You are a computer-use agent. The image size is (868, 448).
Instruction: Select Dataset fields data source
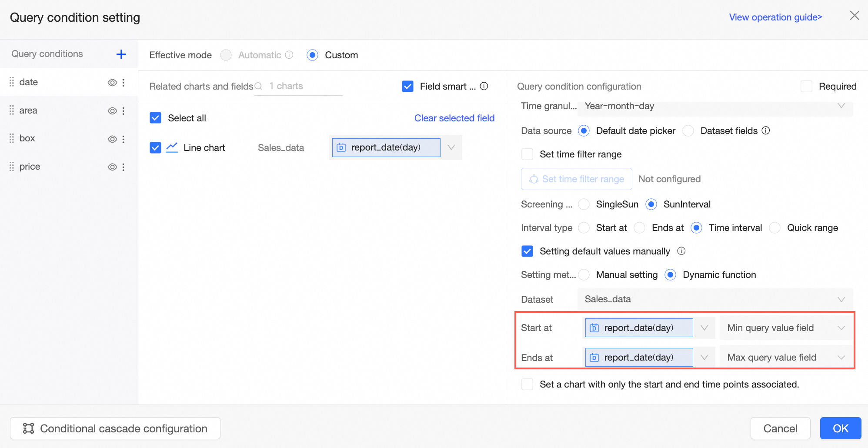pos(688,130)
